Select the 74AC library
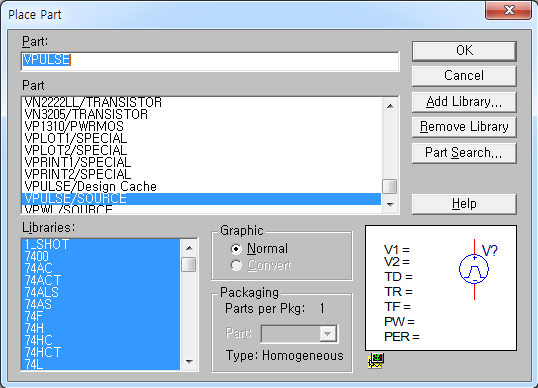Viewport: 538px width, 388px height. [x=101, y=269]
